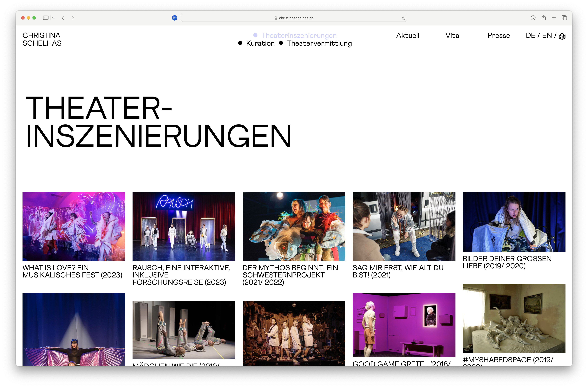Show tab overview icon
This screenshot has width=588, height=387.
(x=564, y=18)
